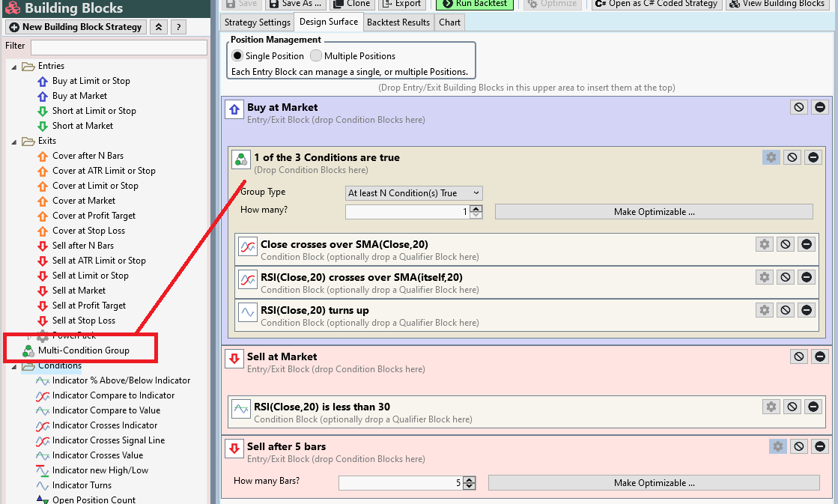Click the gear icon on the Multi-Condition group
The height and width of the screenshot is (504, 838).
pos(771,157)
